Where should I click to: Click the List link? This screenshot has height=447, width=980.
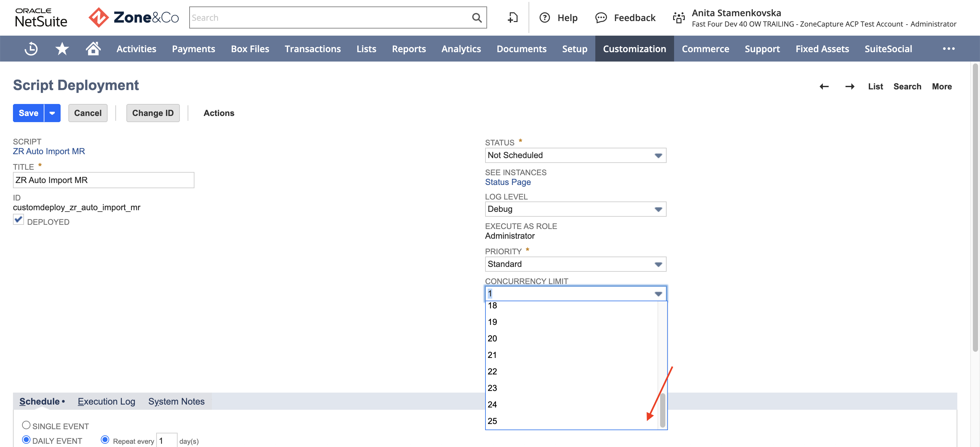coord(875,87)
